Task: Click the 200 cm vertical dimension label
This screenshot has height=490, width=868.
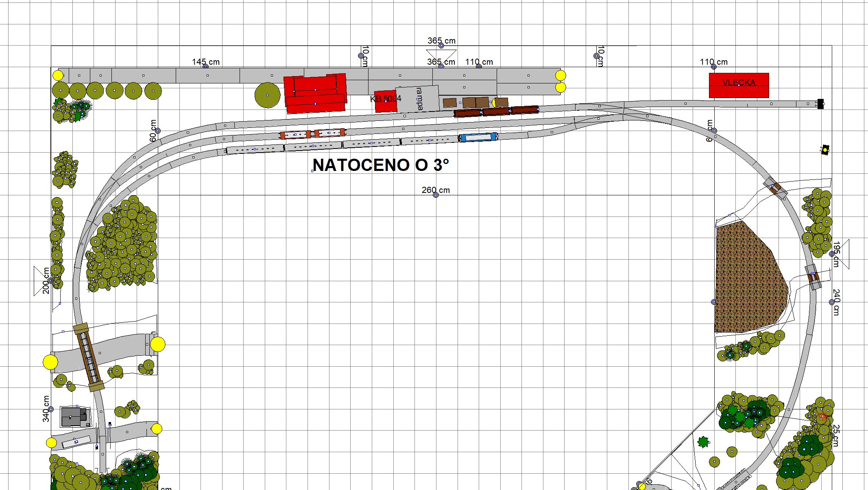Action: click(46, 281)
